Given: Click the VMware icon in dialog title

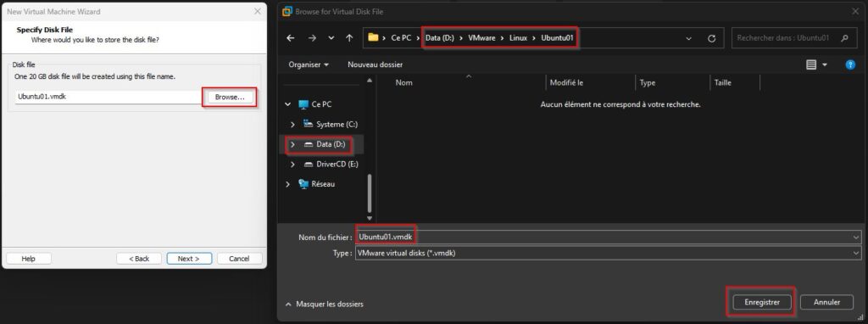Looking at the screenshot, I should pos(287,11).
